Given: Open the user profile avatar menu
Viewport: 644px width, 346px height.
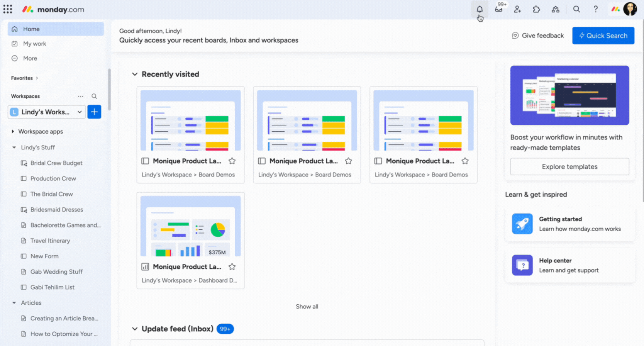Looking at the screenshot, I should pos(630,9).
